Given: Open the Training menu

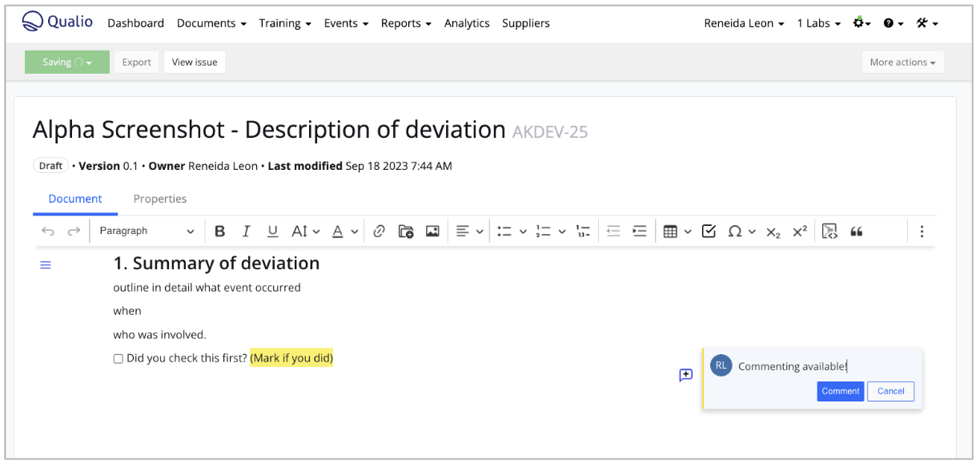Looking at the screenshot, I should click(285, 23).
